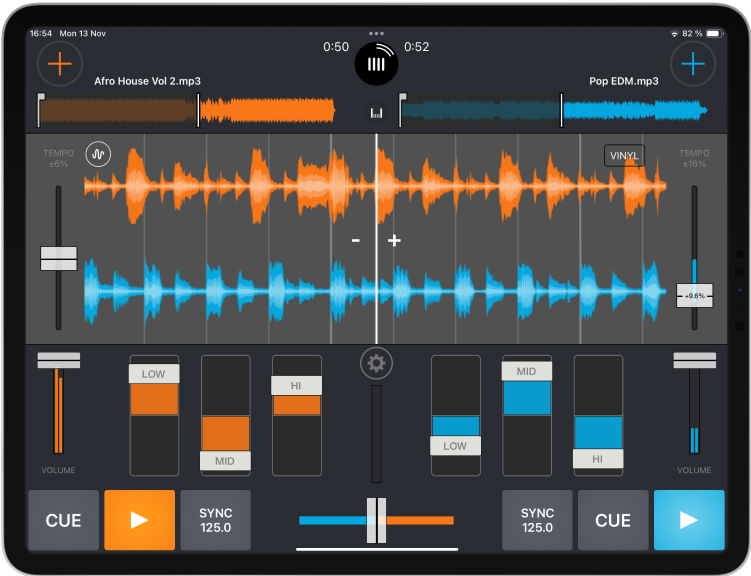Viewport: 751px width, 576px height.
Task: Tap the minus pitch bend symbol
Action: pyautogui.click(x=355, y=241)
